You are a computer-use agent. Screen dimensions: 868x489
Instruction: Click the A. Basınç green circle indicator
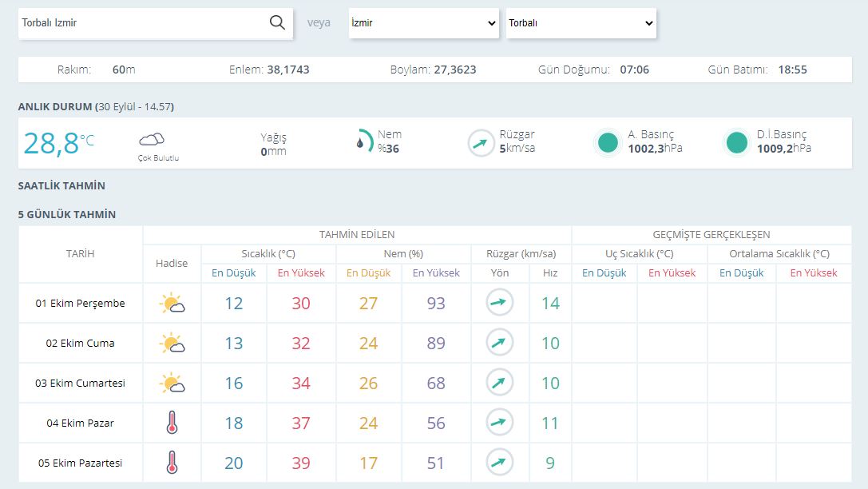pos(608,142)
